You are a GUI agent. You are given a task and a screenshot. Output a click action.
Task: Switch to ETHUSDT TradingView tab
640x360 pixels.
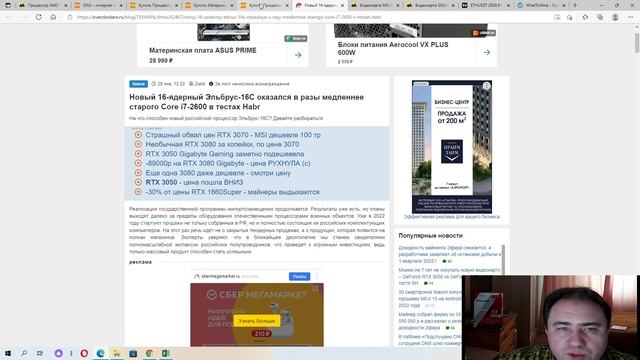point(486,5)
